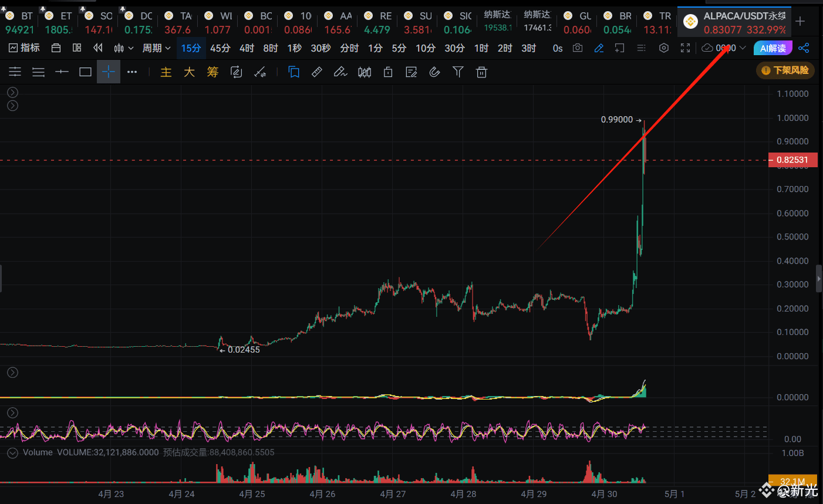823x504 pixels.
Task: Select the brush pen drawing tool
Action: coord(340,72)
